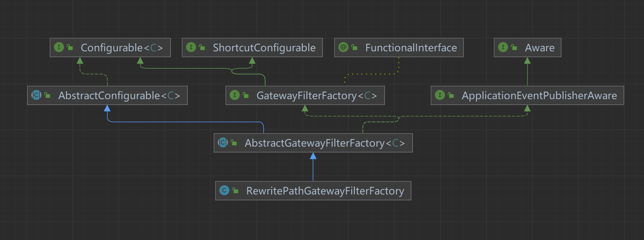Select the FunctionalInterface annotation node
The image size is (644, 240).
coord(399,47)
